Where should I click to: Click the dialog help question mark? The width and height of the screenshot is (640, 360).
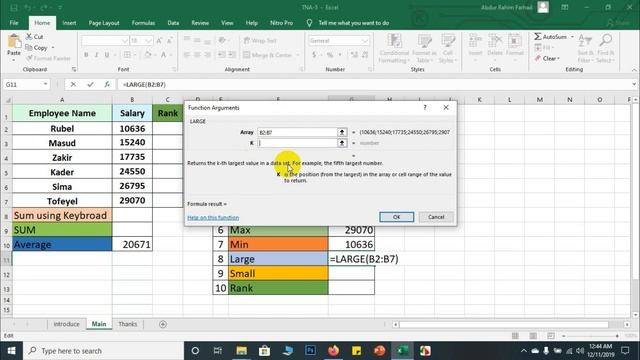[x=425, y=108]
